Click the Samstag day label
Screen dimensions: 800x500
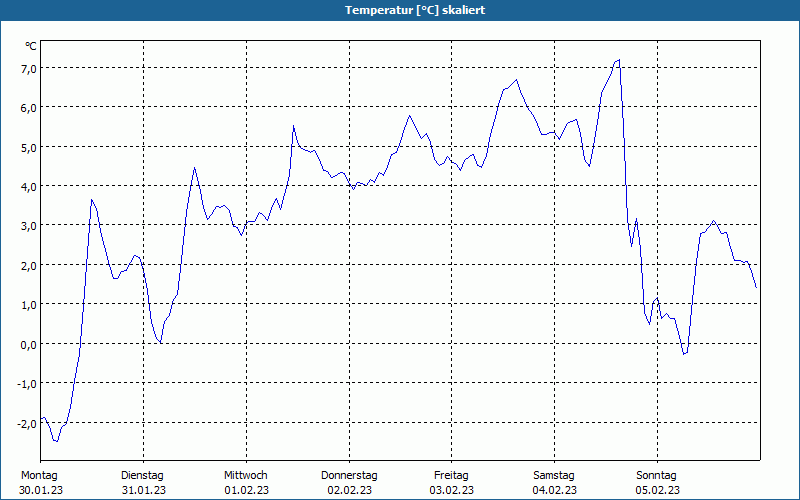[x=554, y=476]
